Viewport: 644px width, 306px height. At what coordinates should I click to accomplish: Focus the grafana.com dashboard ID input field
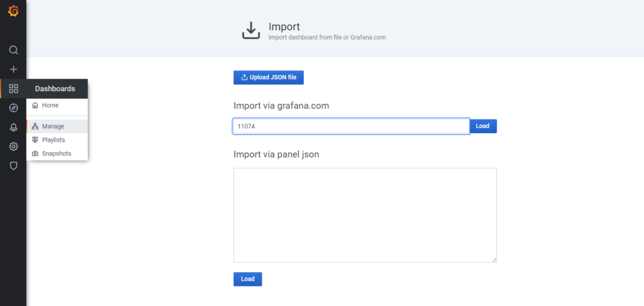pos(351,126)
